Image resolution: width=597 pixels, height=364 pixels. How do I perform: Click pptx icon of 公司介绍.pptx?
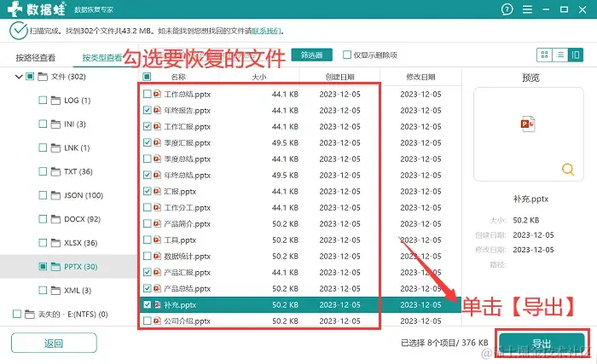pos(157,321)
